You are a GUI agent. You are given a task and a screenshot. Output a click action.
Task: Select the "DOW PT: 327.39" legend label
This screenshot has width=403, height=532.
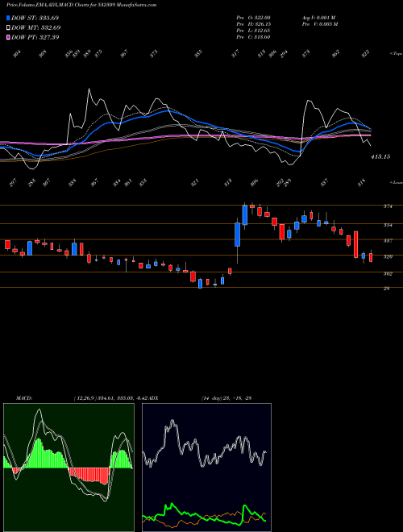click(35, 37)
